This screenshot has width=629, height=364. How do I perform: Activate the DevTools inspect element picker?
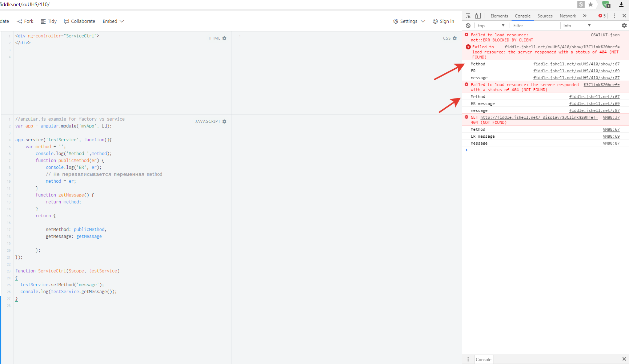coord(468,16)
